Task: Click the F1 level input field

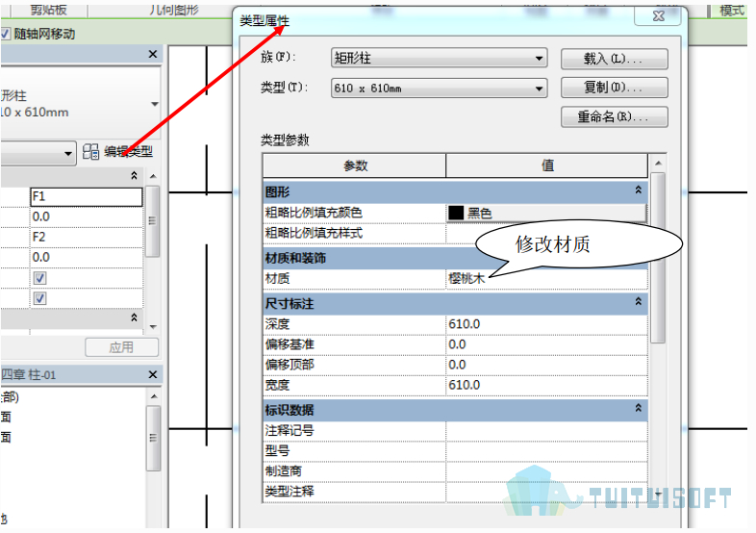Action: click(x=87, y=197)
